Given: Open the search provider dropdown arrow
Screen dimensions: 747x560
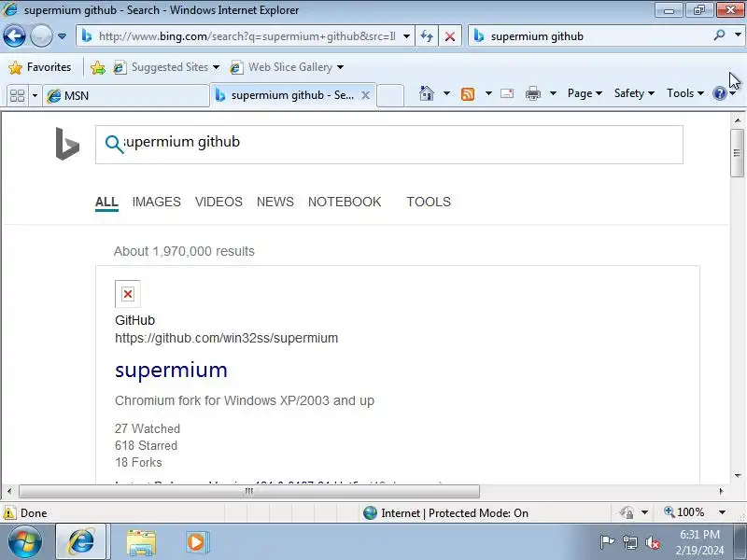Looking at the screenshot, I should (x=738, y=35).
